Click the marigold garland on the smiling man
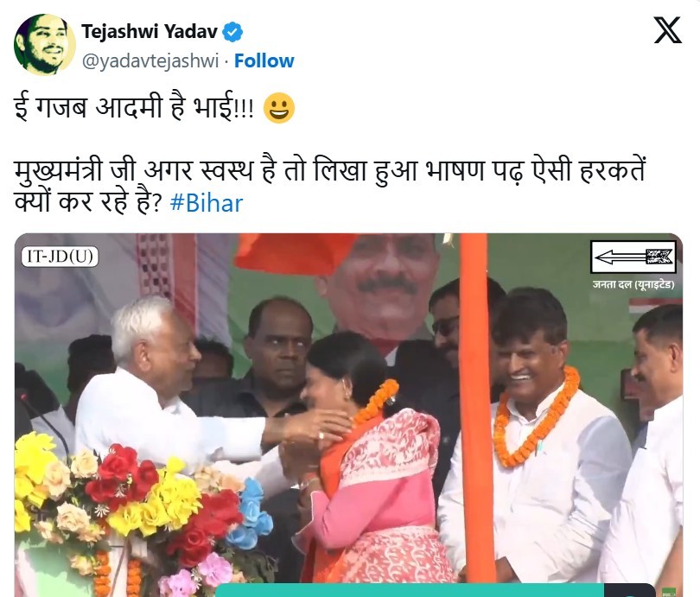700x597 pixels. pyautogui.click(x=538, y=417)
